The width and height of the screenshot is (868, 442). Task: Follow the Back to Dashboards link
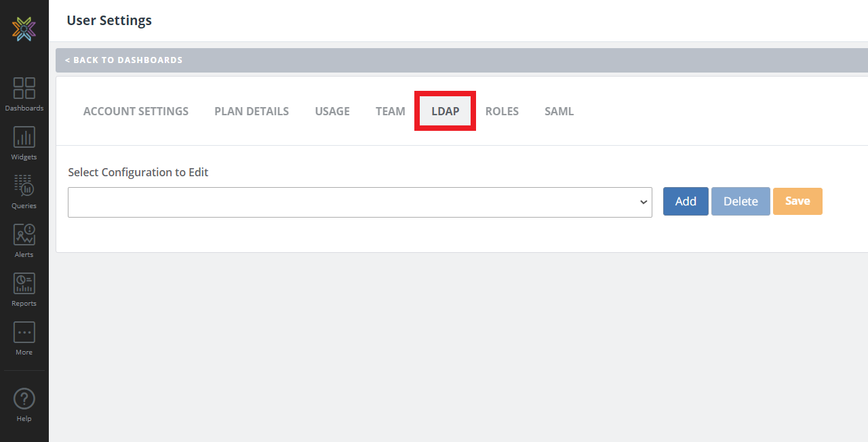coord(123,60)
